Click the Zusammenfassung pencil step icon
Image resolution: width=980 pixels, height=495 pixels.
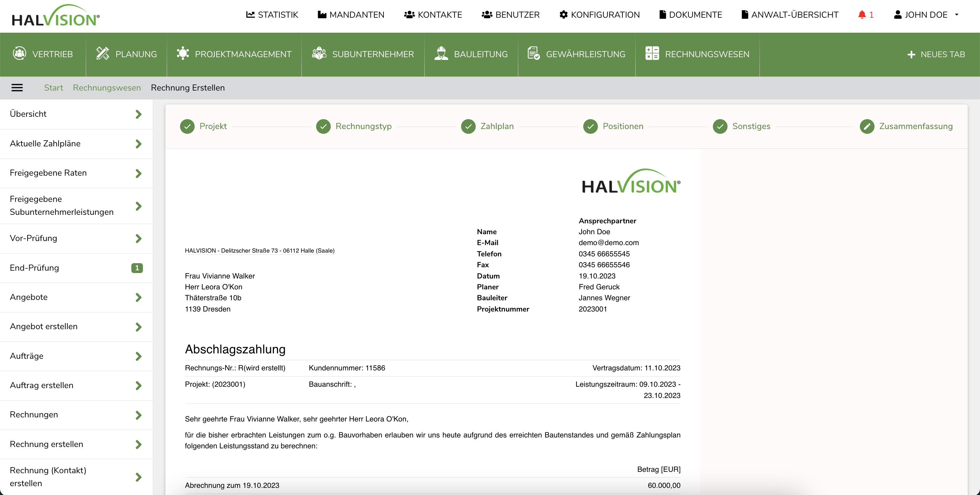[x=867, y=127]
